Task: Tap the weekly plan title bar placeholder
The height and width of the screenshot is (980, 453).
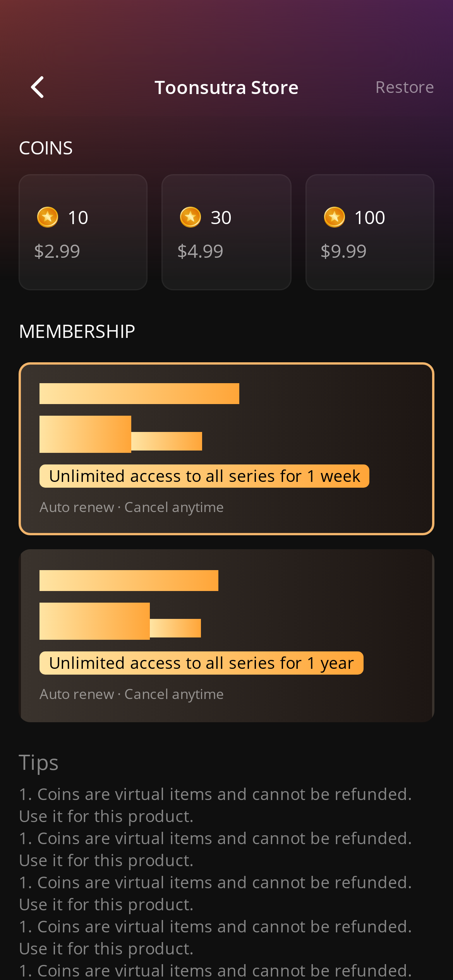Action: click(139, 394)
